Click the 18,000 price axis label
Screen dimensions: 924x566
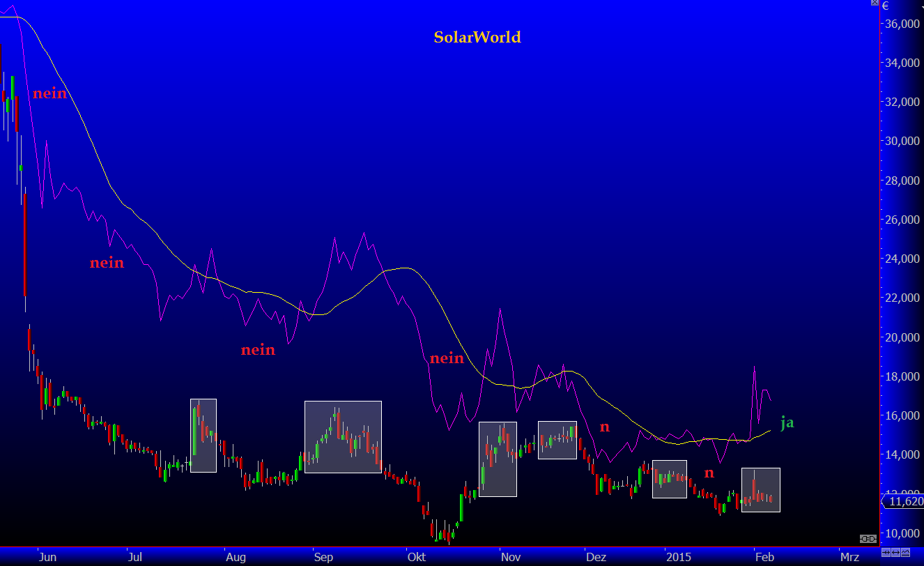902,376
